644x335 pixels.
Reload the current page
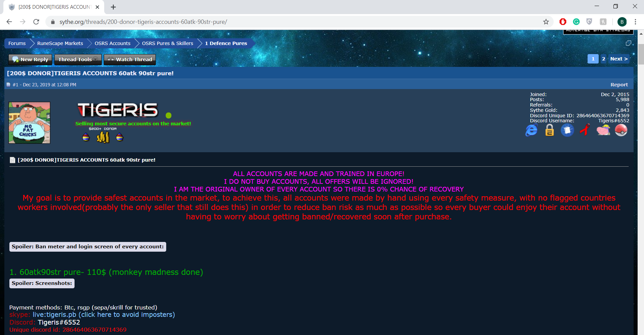(x=36, y=22)
